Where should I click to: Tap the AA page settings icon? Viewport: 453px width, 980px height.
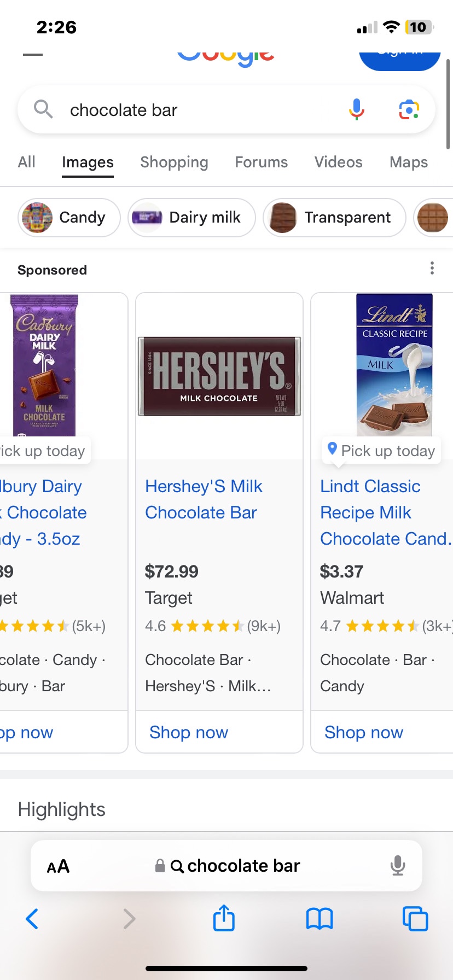pos(57,866)
